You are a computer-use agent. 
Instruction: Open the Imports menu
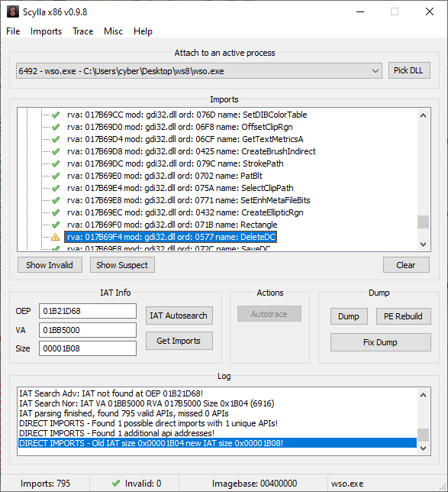click(46, 31)
